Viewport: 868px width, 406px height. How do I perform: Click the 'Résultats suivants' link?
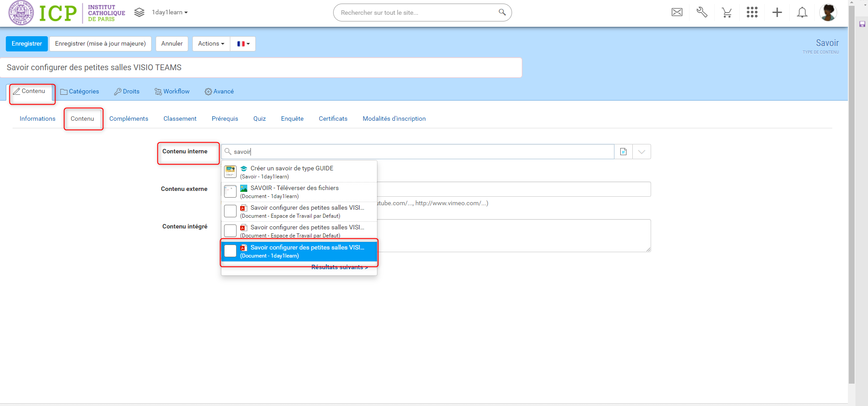click(339, 267)
